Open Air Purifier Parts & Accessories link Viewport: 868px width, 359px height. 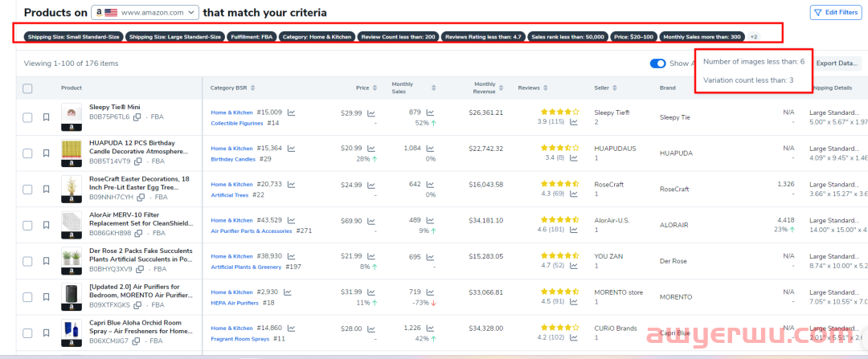click(x=252, y=231)
